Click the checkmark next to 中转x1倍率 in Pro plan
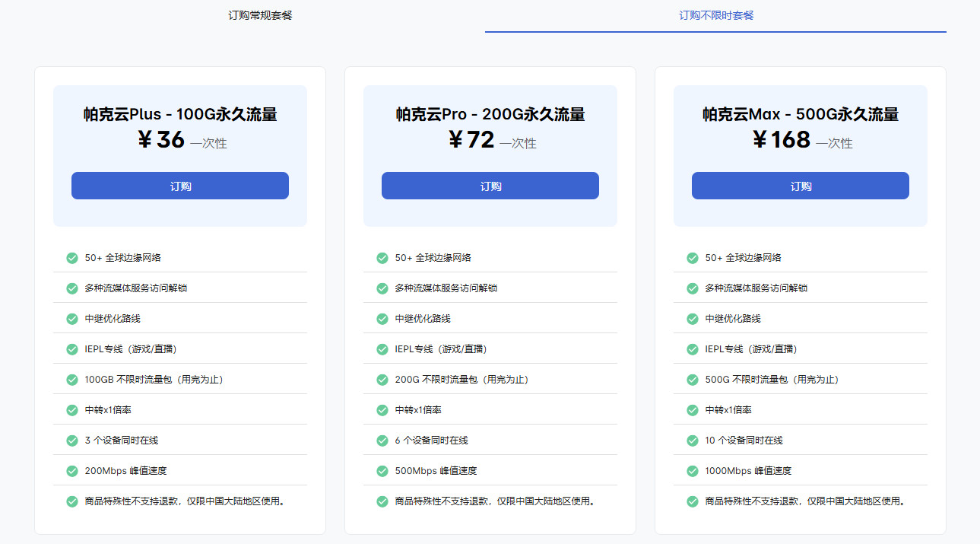 382,409
